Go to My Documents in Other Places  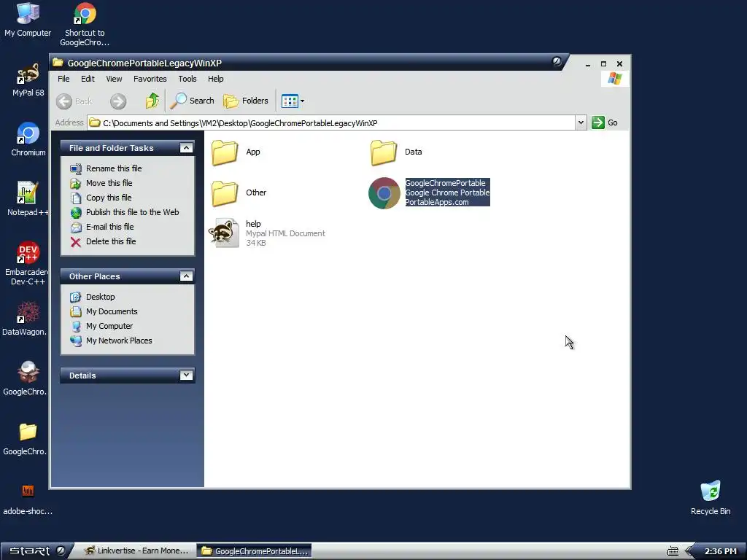(x=112, y=311)
